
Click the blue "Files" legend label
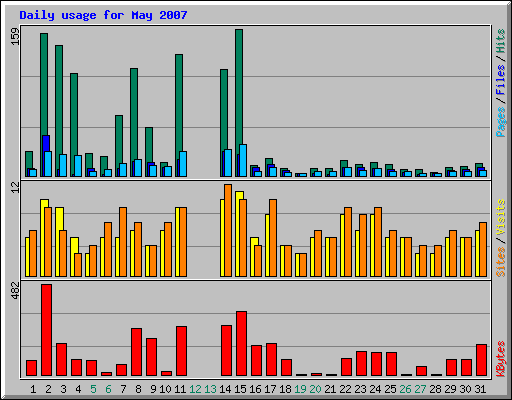pyautogui.click(x=501, y=80)
